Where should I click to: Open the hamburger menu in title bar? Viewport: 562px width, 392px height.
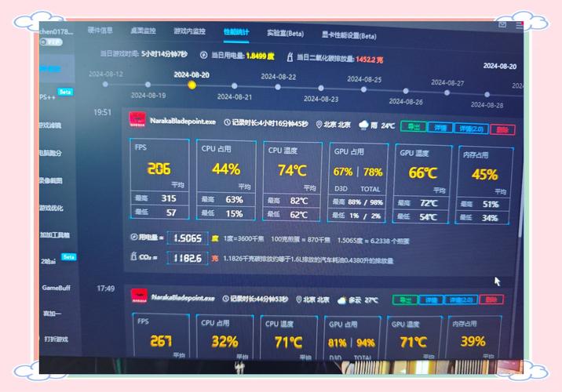[x=520, y=25]
